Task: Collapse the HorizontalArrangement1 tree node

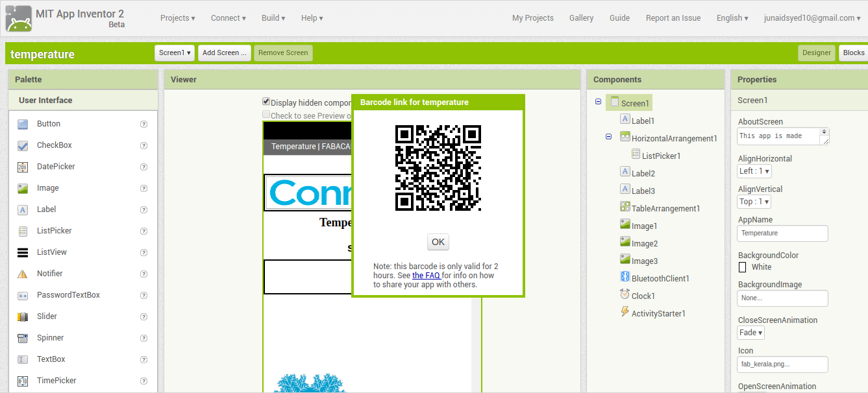Action: pos(608,137)
